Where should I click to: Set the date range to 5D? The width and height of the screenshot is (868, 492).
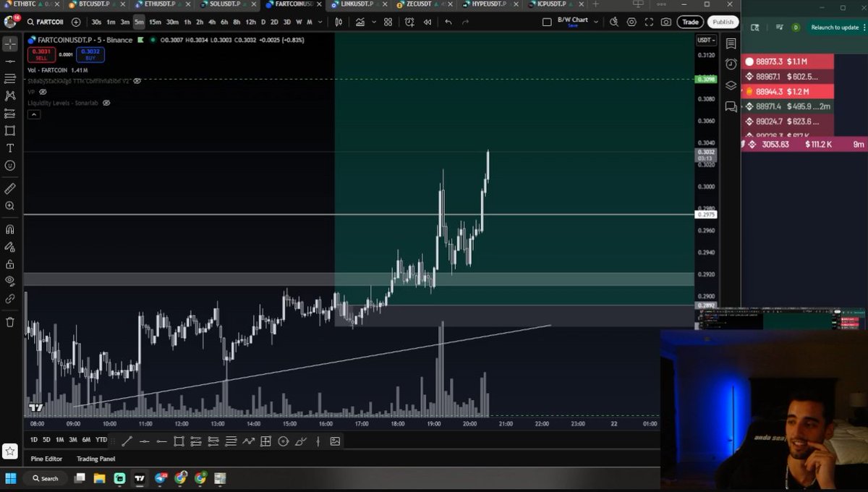(x=46, y=440)
